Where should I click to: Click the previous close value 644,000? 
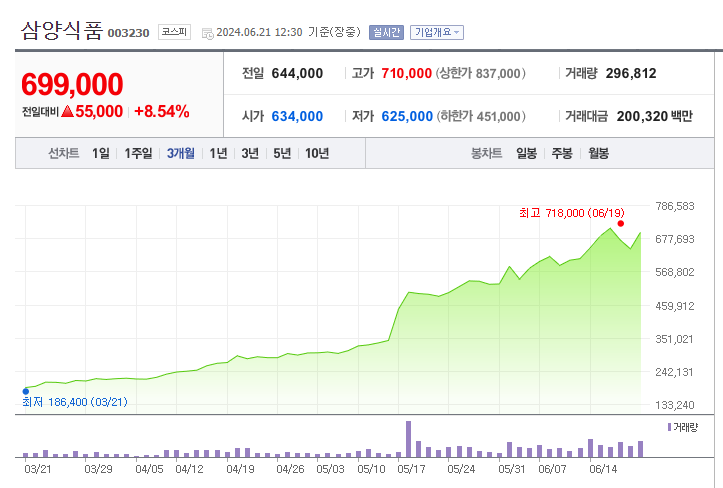click(x=297, y=73)
